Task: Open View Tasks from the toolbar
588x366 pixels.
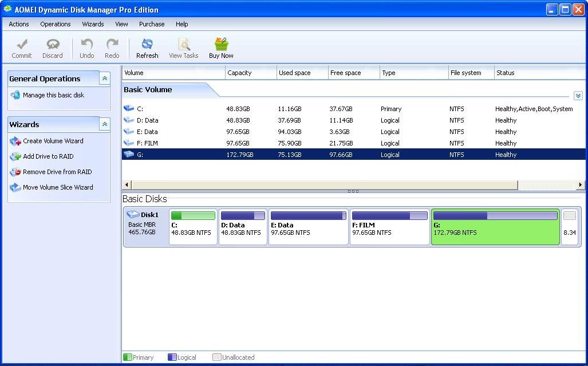Action: [183, 48]
